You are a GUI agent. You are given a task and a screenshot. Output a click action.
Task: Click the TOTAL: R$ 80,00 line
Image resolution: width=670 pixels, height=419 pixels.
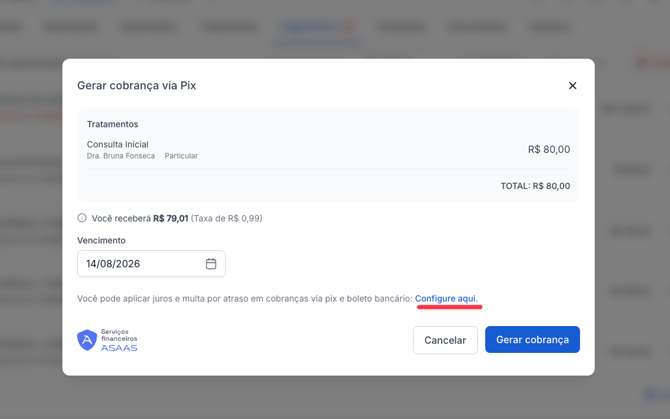click(x=535, y=186)
